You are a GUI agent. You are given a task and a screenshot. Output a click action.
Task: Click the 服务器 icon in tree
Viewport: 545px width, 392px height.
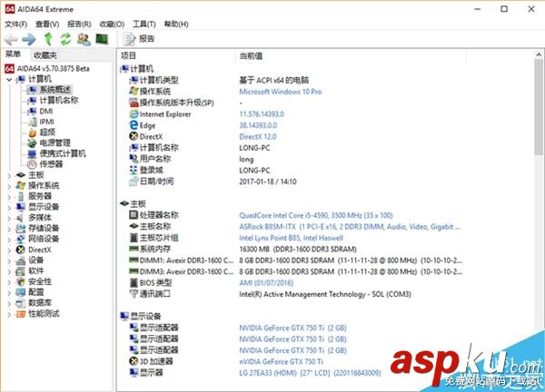(x=21, y=197)
